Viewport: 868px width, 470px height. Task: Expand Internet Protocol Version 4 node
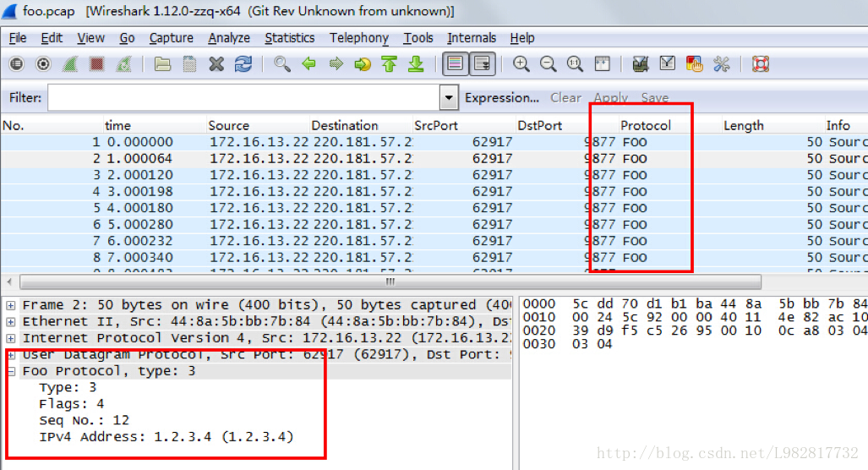10,338
